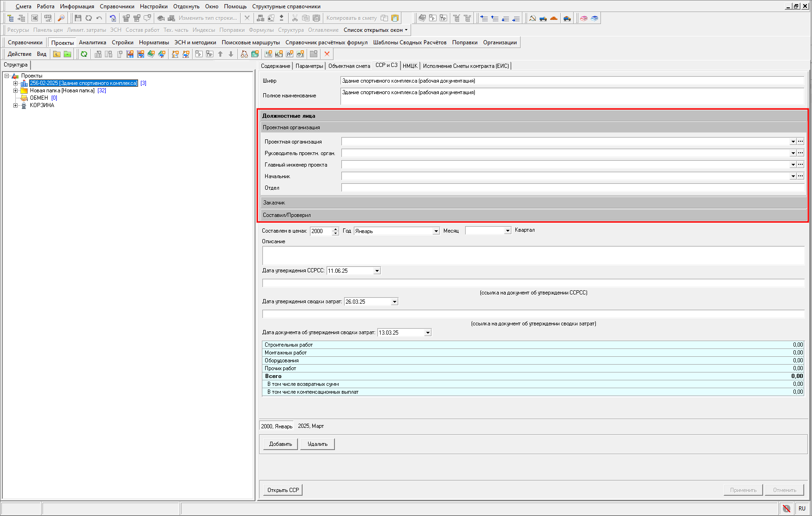Click the magnifying glass search icon
Image resolution: width=812 pixels, height=516 pixels.
(61, 18)
